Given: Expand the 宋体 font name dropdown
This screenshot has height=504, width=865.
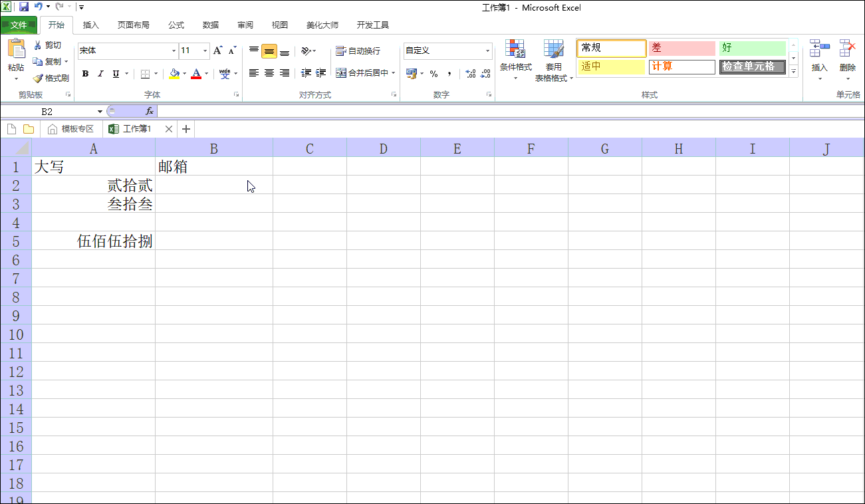Looking at the screenshot, I should pos(174,51).
